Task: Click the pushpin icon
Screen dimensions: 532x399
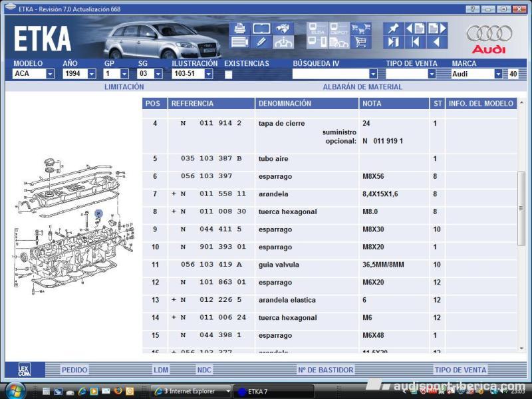Action: [394, 29]
